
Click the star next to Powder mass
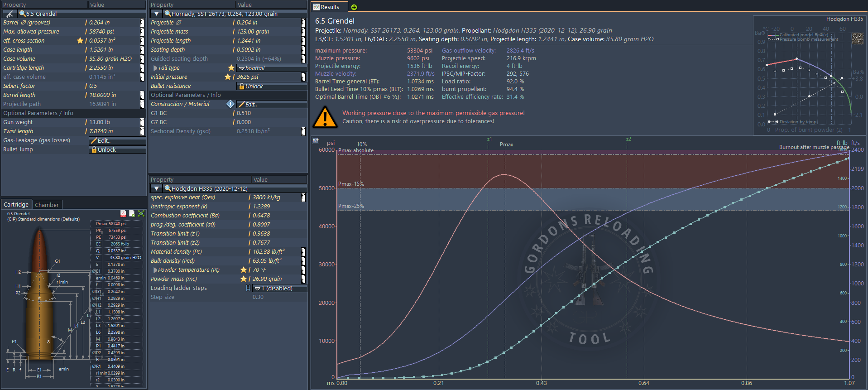click(x=244, y=279)
